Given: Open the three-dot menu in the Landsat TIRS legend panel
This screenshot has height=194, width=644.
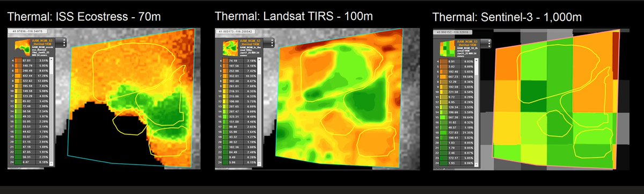Looking at the screenshot, I should [273, 42].
